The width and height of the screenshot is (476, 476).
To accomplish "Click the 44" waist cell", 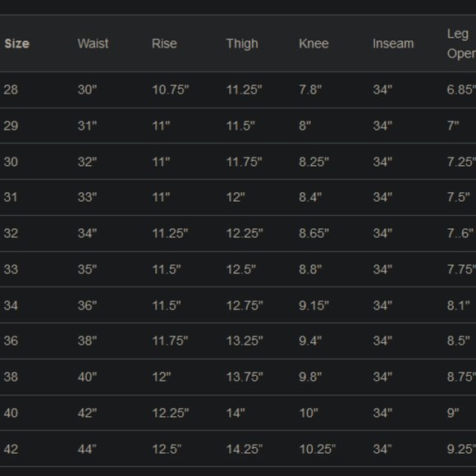I will coord(87,449).
